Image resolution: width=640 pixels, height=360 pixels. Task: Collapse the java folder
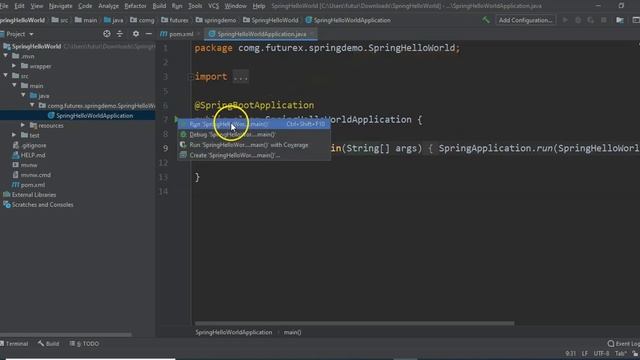coord(23,95)
